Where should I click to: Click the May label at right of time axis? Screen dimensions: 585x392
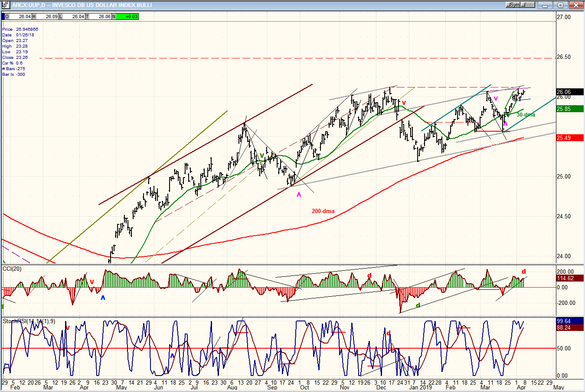559,387
